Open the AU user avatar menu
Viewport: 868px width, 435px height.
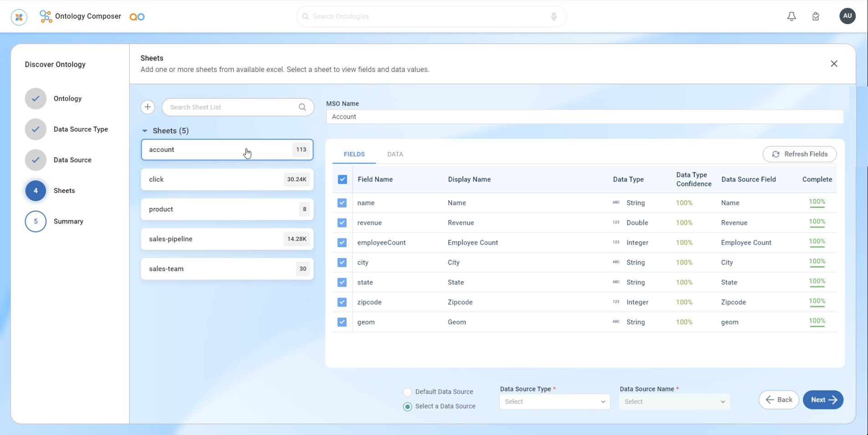tap(847, 16)
